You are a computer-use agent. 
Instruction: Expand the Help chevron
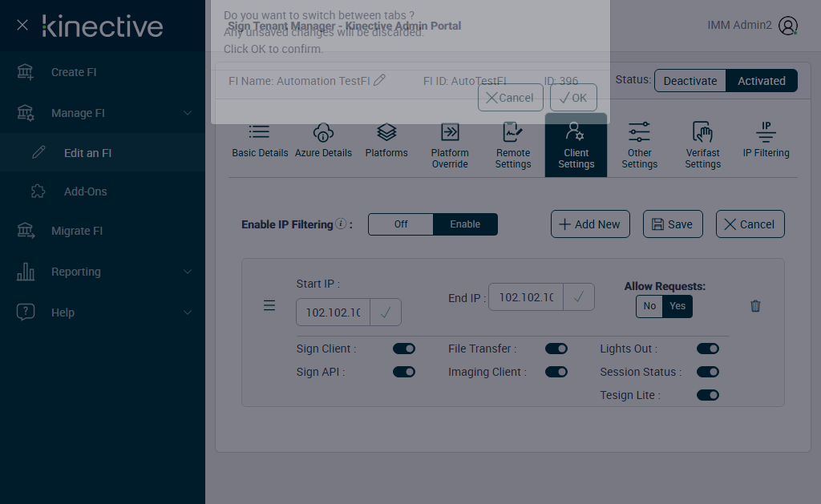coord(188,312)
